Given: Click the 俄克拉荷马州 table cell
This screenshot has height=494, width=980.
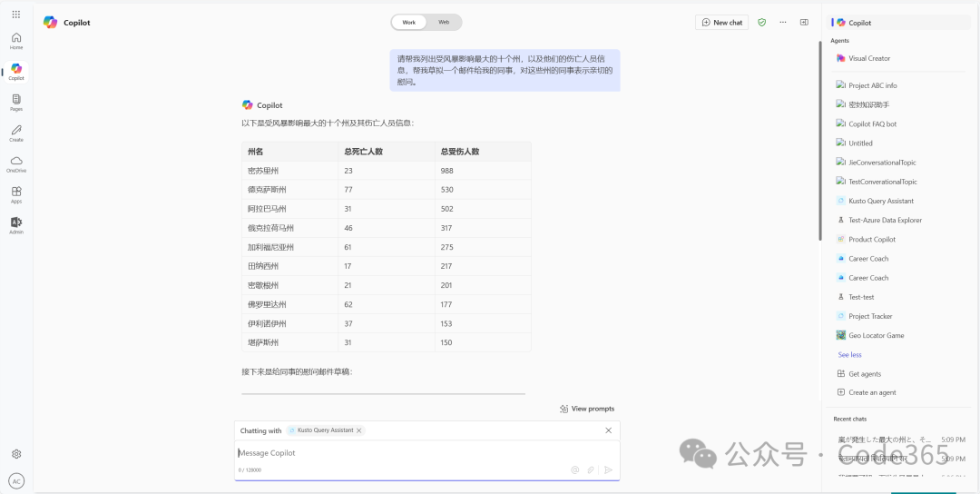Looking at the screenshot, I should pyautogui.click(x=290, y=228).
